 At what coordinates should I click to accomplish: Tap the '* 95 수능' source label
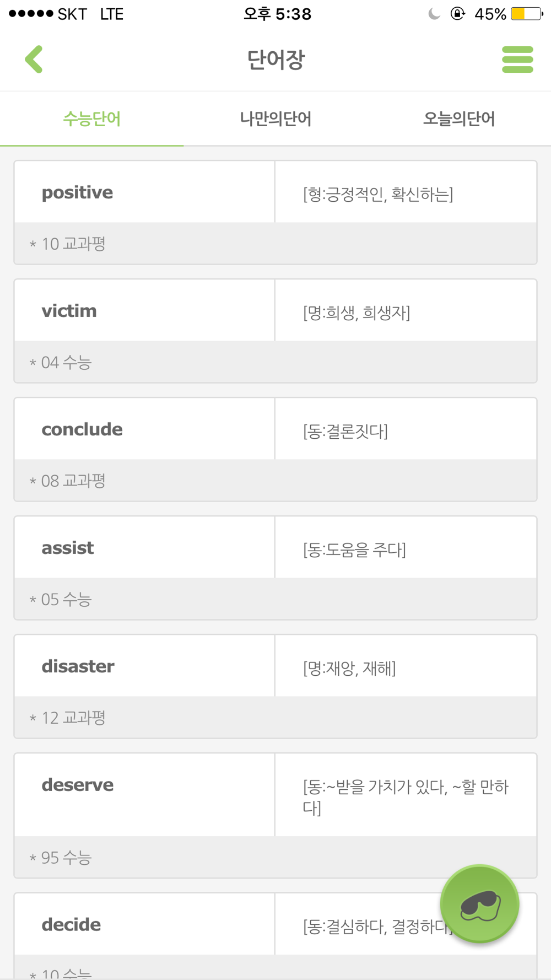tap(60, 858)
